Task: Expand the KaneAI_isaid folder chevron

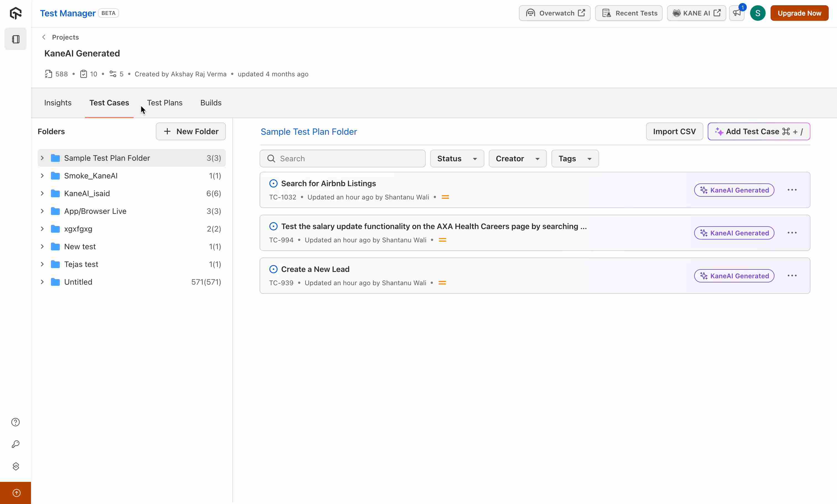Action: [42, 193]
